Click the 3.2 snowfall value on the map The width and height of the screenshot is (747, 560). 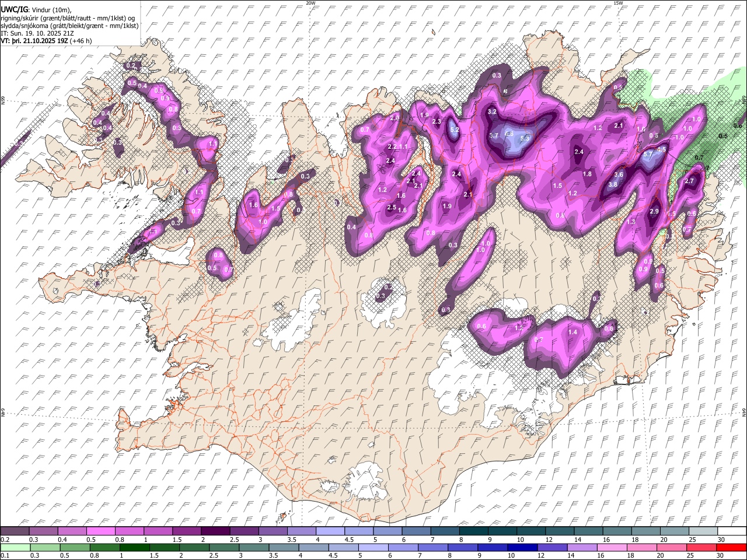[x=491, y=111]
